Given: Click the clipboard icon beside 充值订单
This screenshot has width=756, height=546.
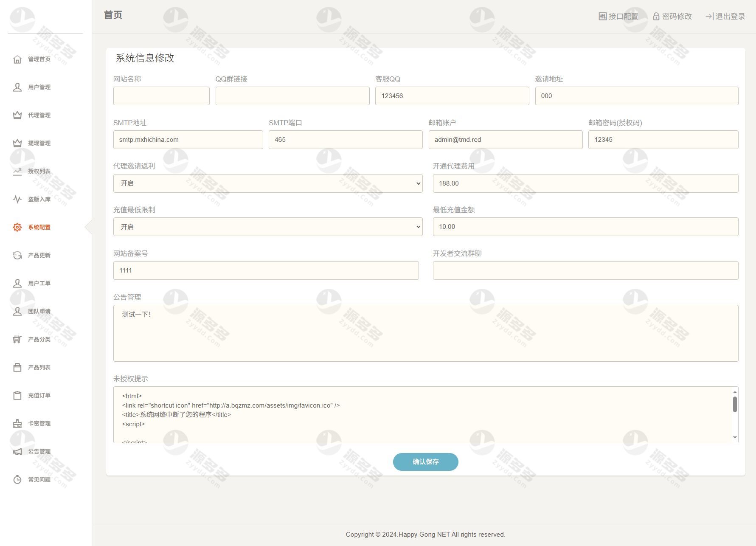Looking at the screenshot, I should click(17, 395).
